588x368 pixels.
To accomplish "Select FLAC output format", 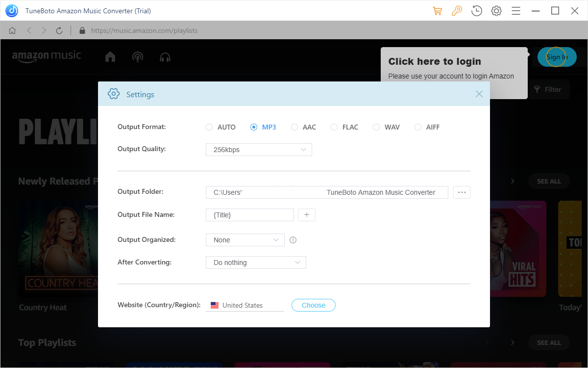I will pyautogui.click(x=344, y=127).
